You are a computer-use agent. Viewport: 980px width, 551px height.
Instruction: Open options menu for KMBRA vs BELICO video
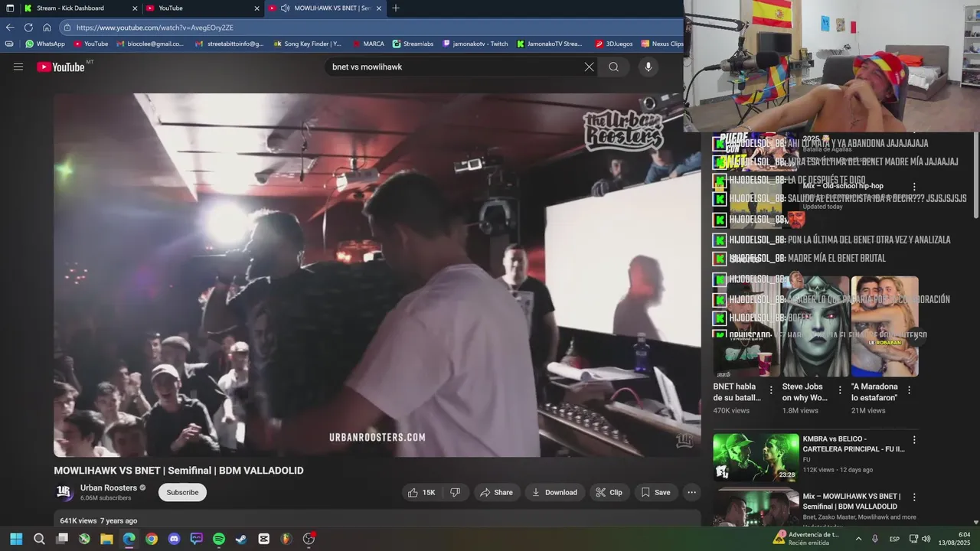[x=914, y=440]
